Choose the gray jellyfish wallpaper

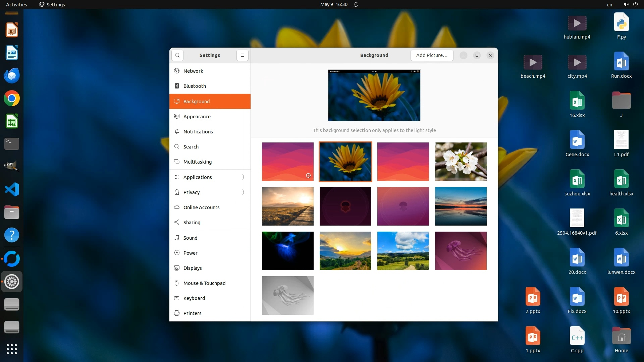[287, 295]
